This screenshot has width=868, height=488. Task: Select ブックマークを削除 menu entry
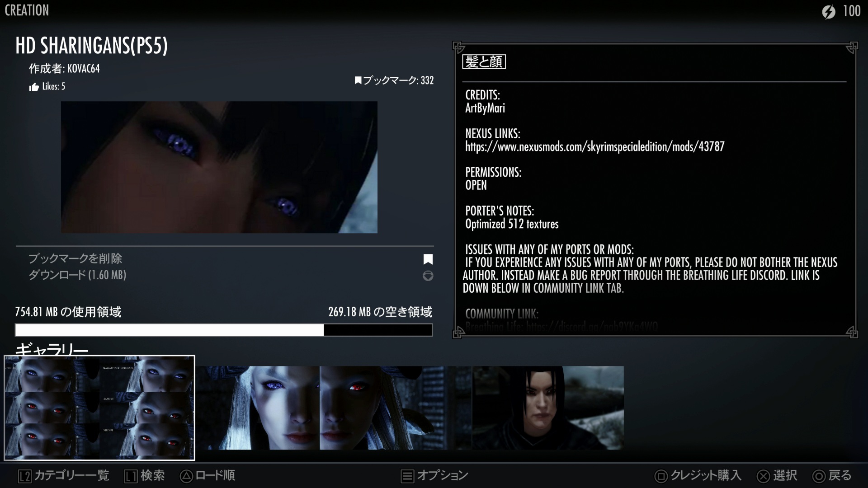pyautogui.click(x=75, y=259)
